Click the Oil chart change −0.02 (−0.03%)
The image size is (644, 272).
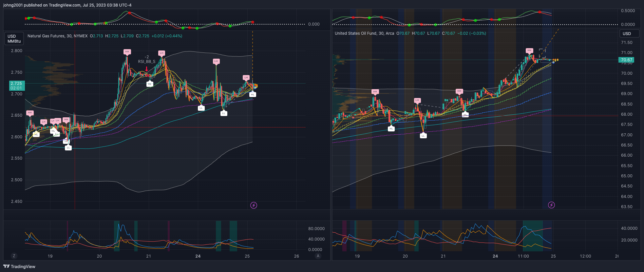(x=472, y=33)
